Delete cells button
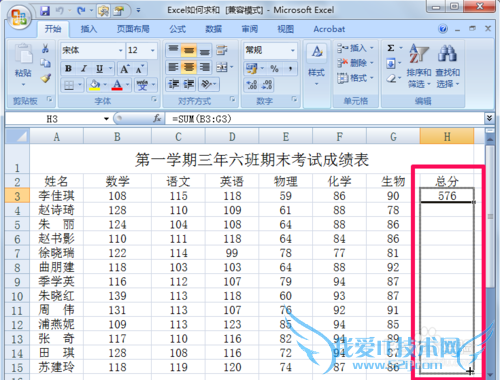 coord(355,63)
